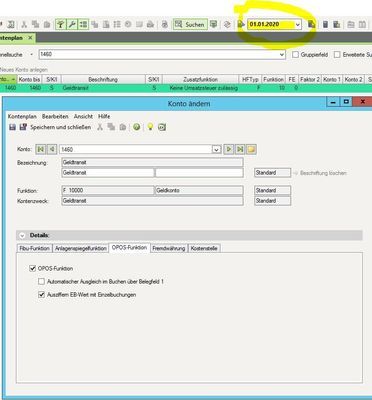Click the Beschriftung column header

pos(103,79)
